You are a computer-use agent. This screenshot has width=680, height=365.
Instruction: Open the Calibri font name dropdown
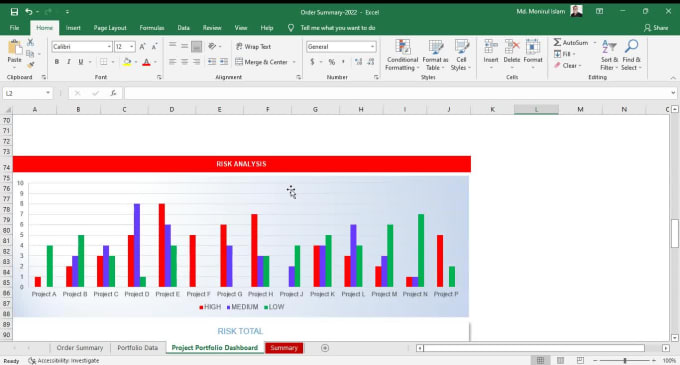[x=109, y=46]
